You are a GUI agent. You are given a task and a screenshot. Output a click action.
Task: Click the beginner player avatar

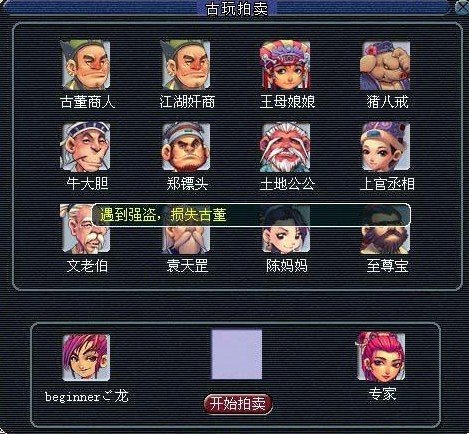point(86,357)
